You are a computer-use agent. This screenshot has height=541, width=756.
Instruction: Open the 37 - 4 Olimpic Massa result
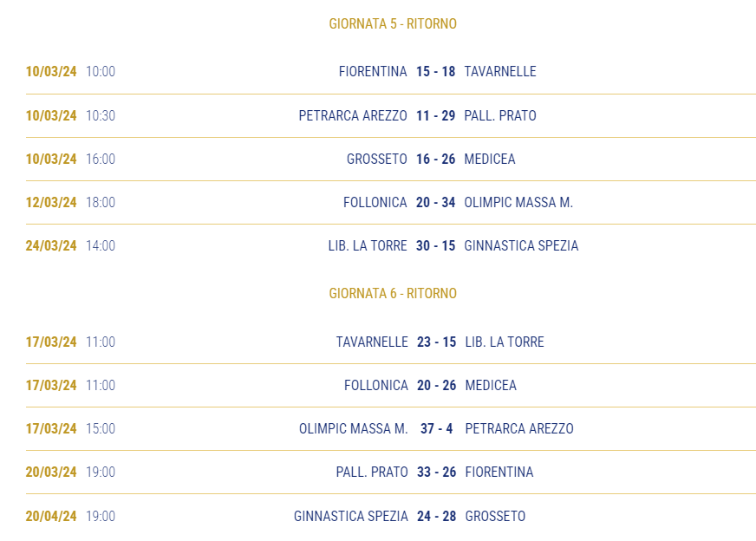(x=436, y=428)
